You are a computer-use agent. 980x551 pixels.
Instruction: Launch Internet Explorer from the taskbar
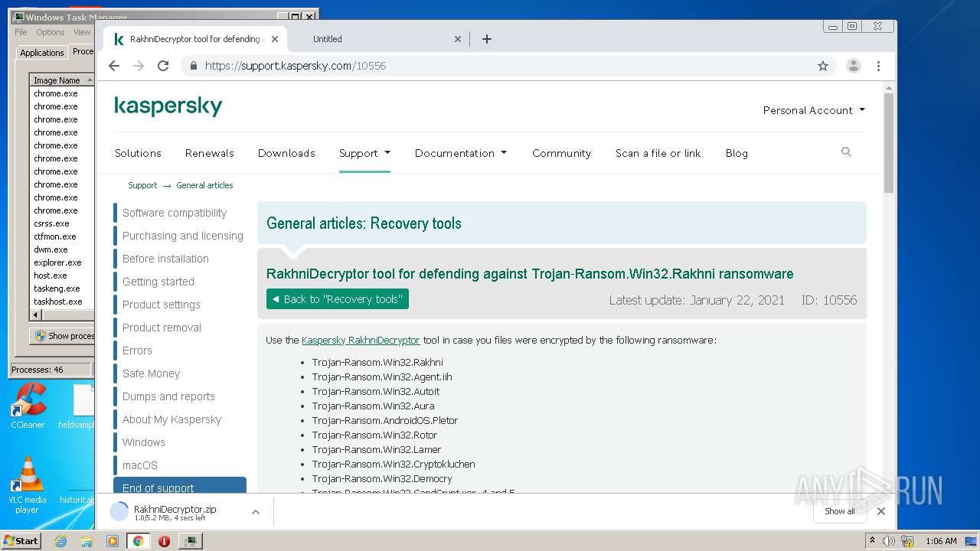click(x=61, y=541)
